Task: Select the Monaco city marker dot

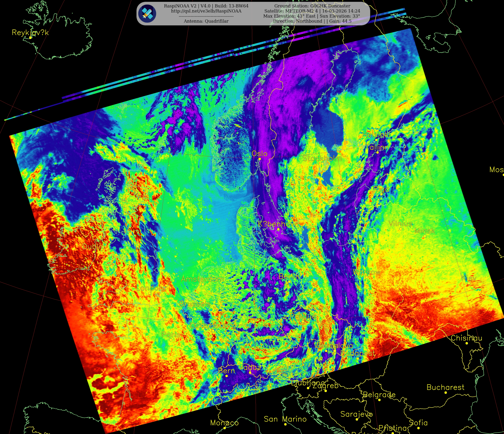Action: (x=225, y=428)
